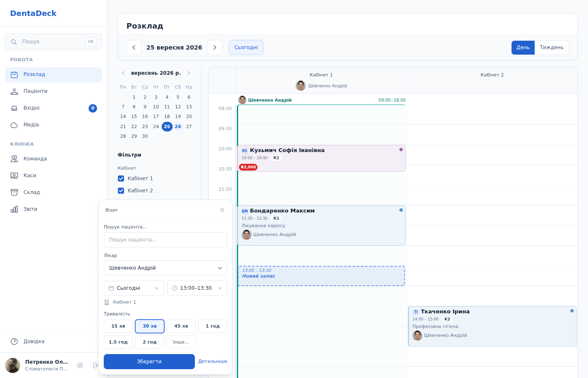Select 1 год duration
The width and height of the screenshot is (588, 378).
[x=213, y=326]
